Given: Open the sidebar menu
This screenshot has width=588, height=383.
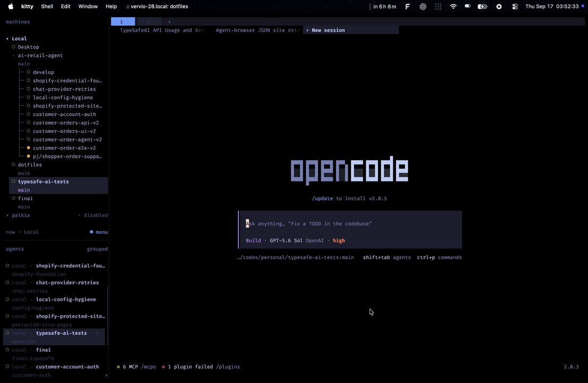Looking at the screenshot, I should coord(102,232).
